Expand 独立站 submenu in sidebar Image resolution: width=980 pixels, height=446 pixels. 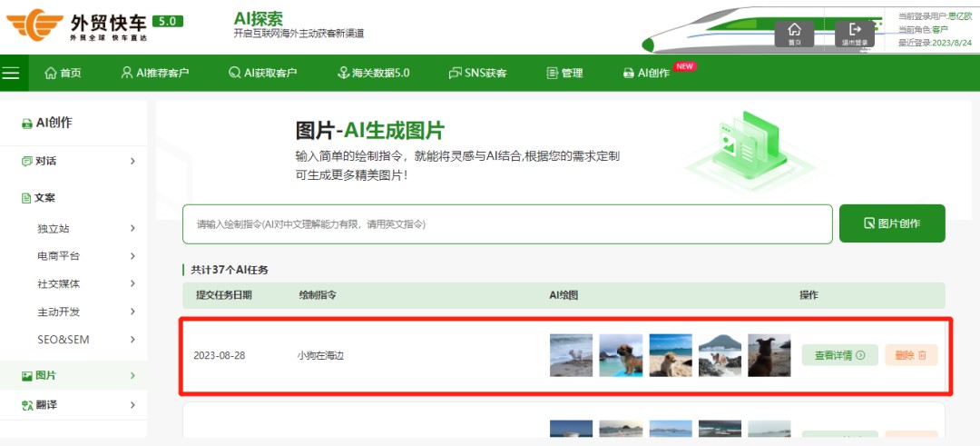pyautogui.click(x=86, y=228)
